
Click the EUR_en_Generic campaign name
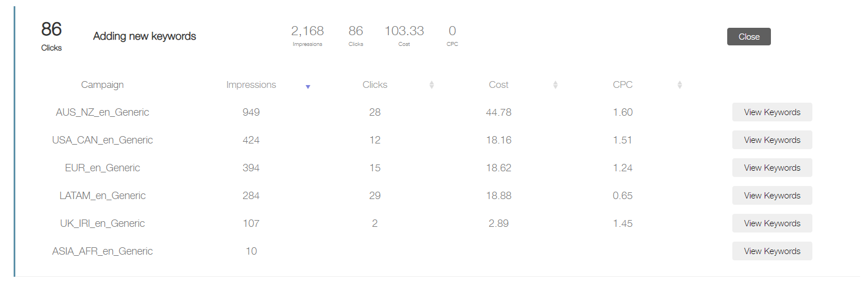point(102,168)
